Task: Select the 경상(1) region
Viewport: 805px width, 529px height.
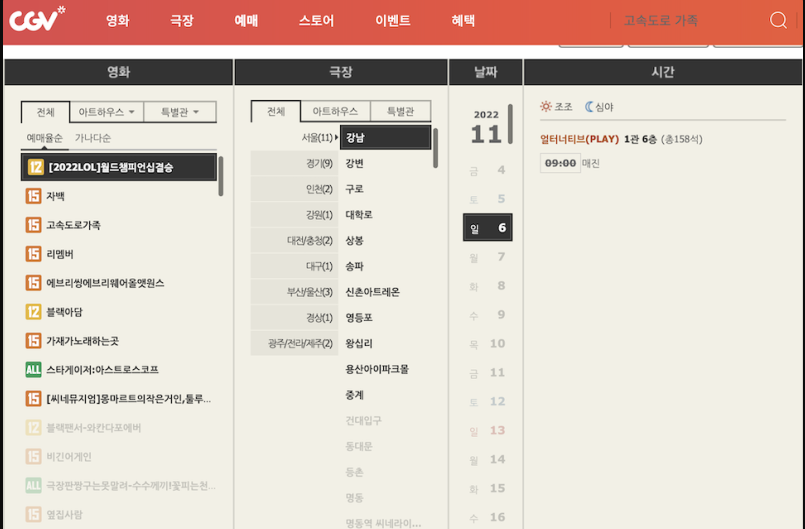Action: point(295,317)
